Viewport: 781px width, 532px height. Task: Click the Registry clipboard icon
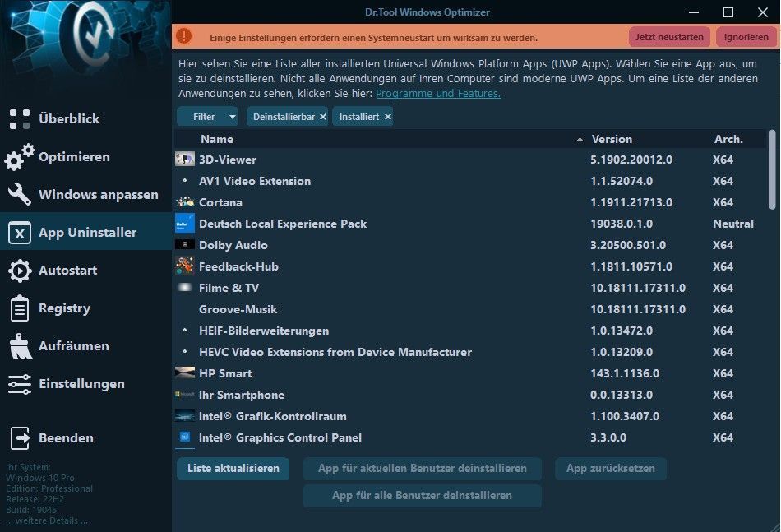(x=20, y=308)
